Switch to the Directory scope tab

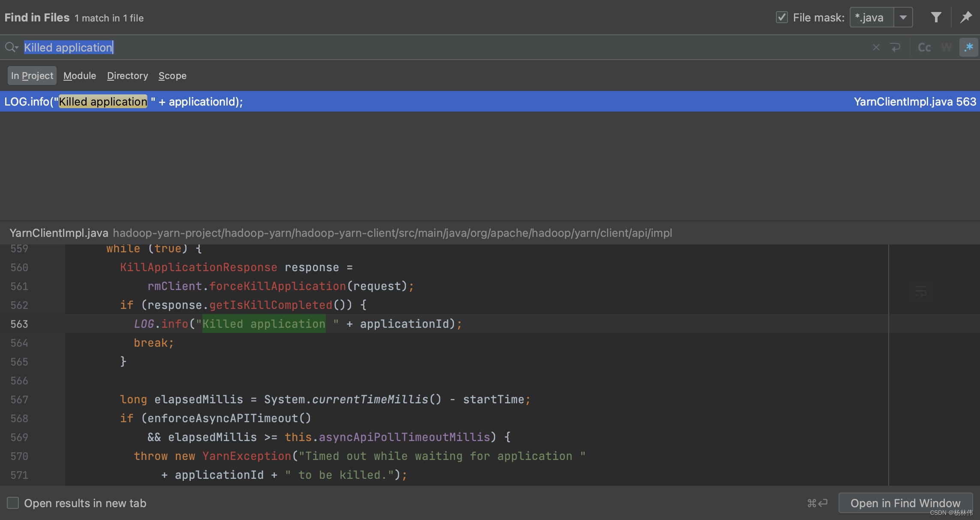click(127, 76)
